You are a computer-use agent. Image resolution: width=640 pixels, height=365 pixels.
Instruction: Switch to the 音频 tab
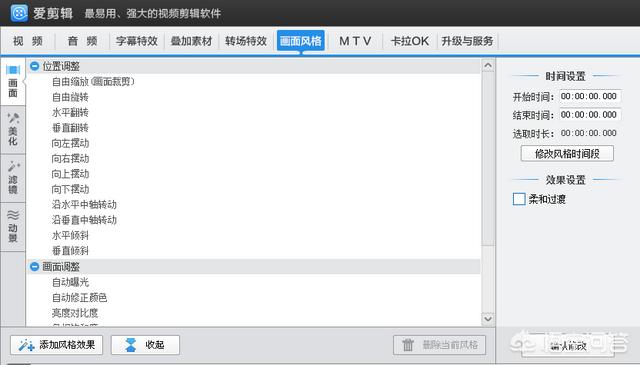82,41
